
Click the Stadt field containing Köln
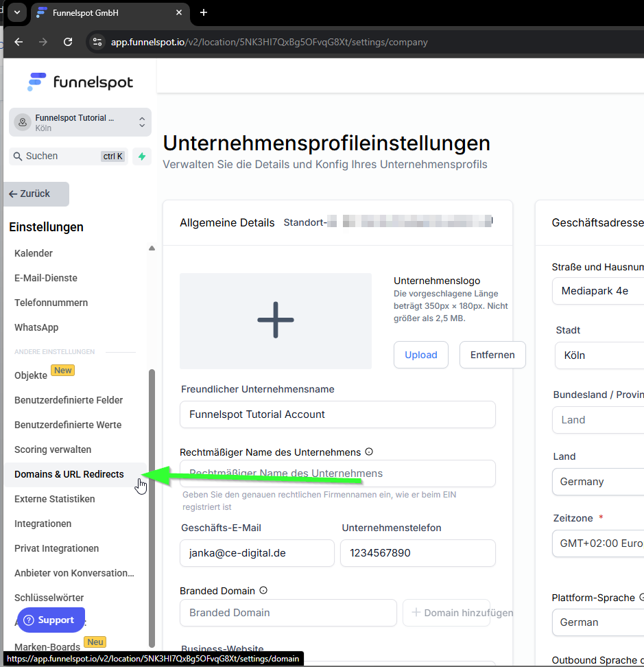(x=599, y=355)
